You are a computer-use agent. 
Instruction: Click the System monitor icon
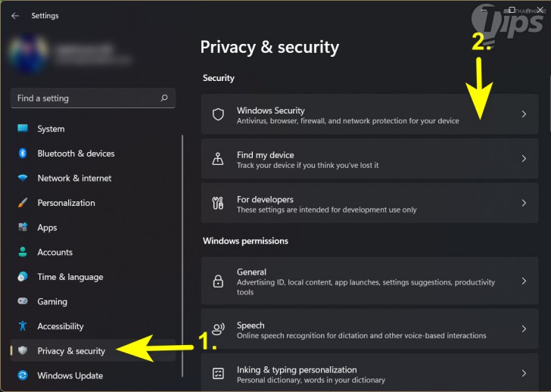pos(23,128)
